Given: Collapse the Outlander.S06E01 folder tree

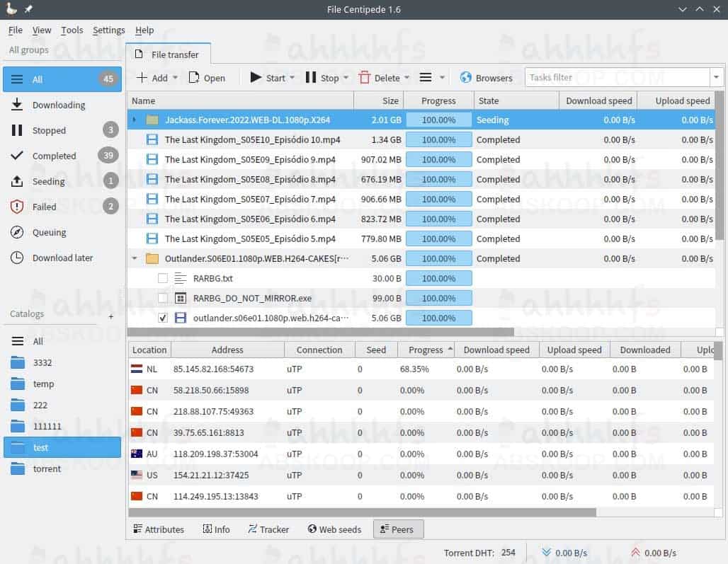Looking at the screenshot, I should point(135,258).
